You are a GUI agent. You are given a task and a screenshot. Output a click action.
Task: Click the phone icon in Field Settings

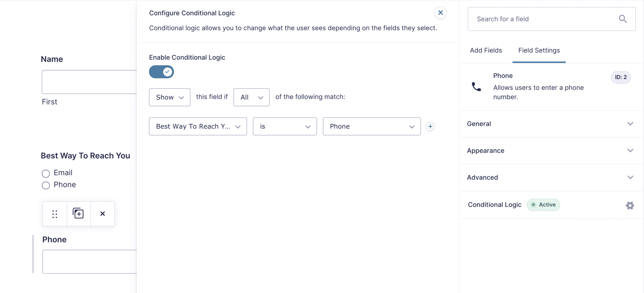476,87
